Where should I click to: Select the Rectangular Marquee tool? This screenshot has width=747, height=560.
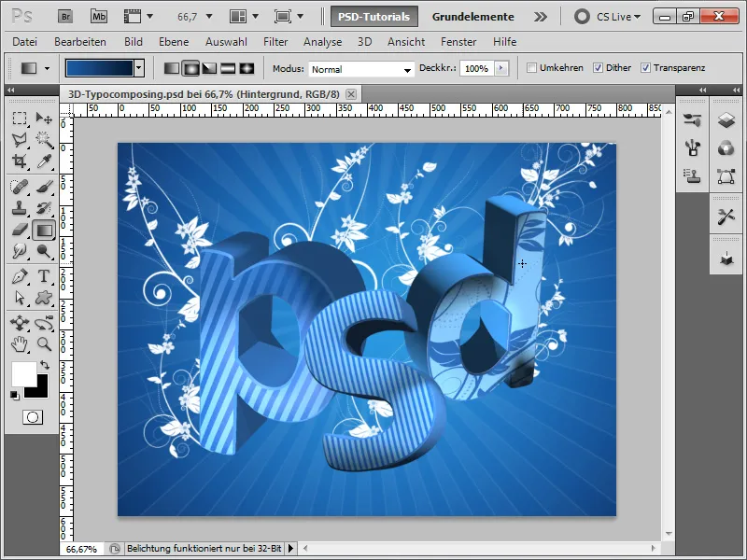(x=20, y=119)
